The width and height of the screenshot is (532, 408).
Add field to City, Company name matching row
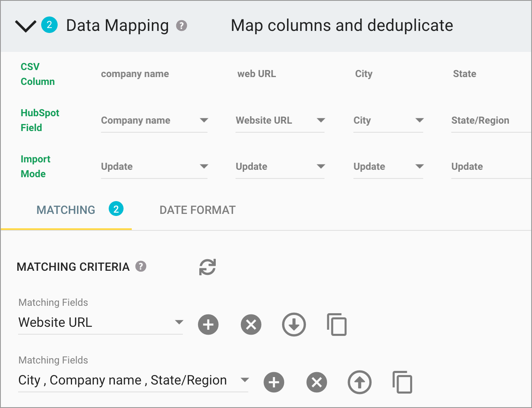coord(274,382)
